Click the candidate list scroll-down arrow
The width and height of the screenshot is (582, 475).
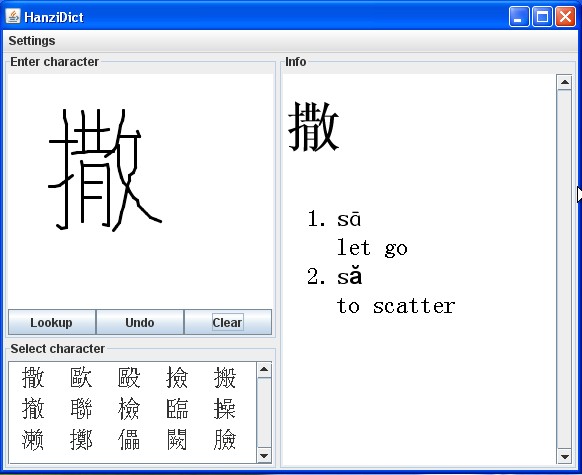264,456
